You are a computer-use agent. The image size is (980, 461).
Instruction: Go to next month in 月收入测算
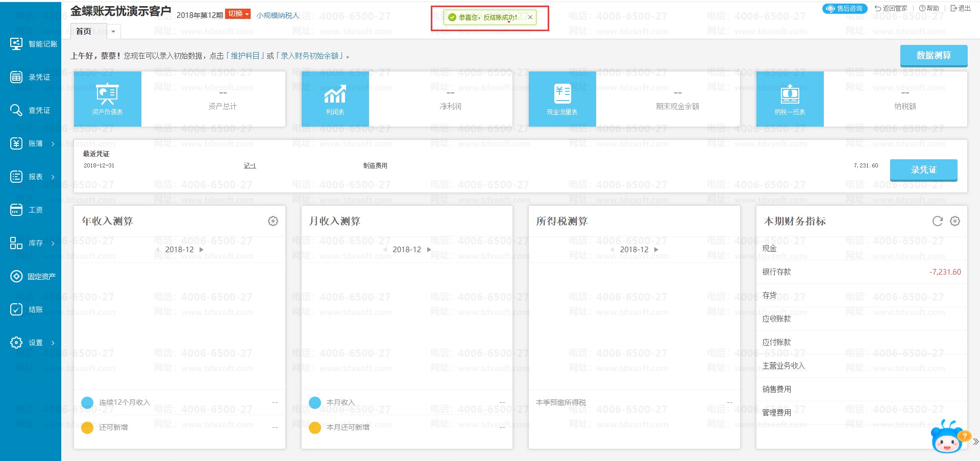(x=429, y=250)
